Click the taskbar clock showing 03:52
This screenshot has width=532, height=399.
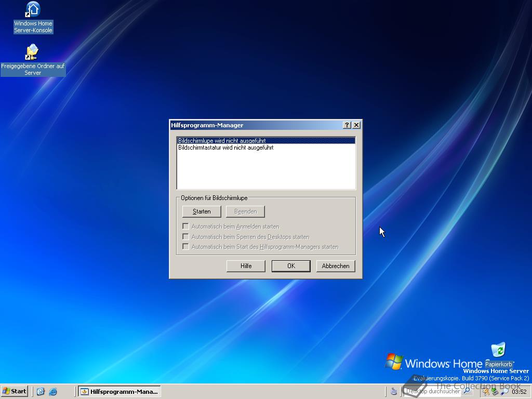519,392
